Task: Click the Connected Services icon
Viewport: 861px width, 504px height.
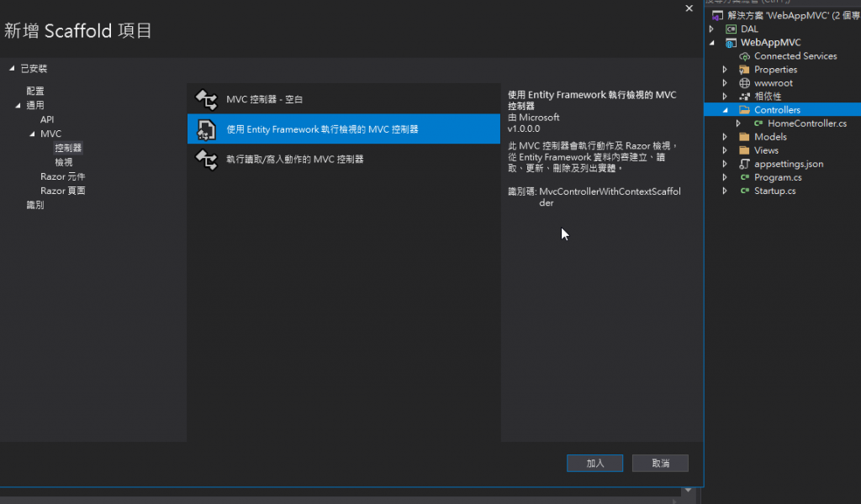Action: point(745,56)
